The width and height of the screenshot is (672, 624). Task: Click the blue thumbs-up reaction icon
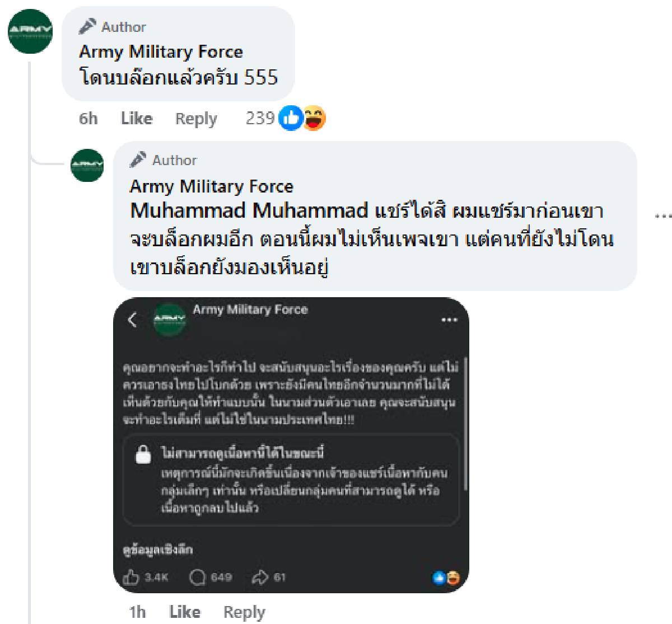point(290,118)
